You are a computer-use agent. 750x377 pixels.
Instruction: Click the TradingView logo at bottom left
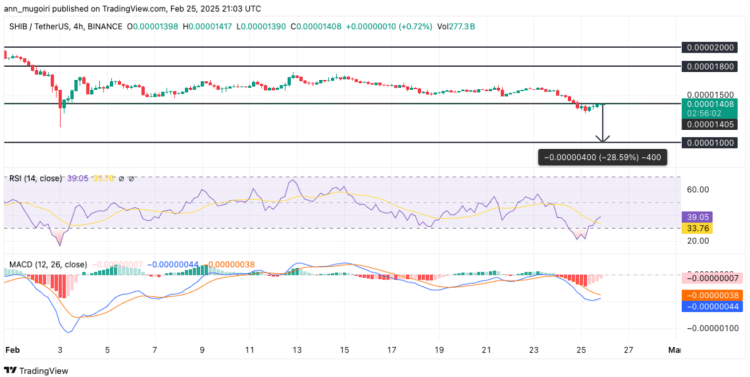36,370
